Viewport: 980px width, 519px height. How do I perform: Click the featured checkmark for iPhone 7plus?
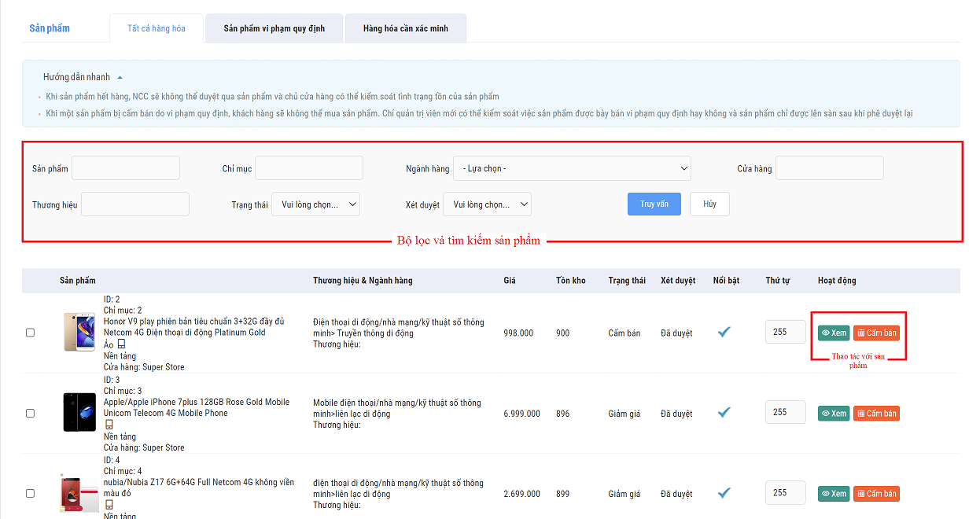(x=724, y=412)
